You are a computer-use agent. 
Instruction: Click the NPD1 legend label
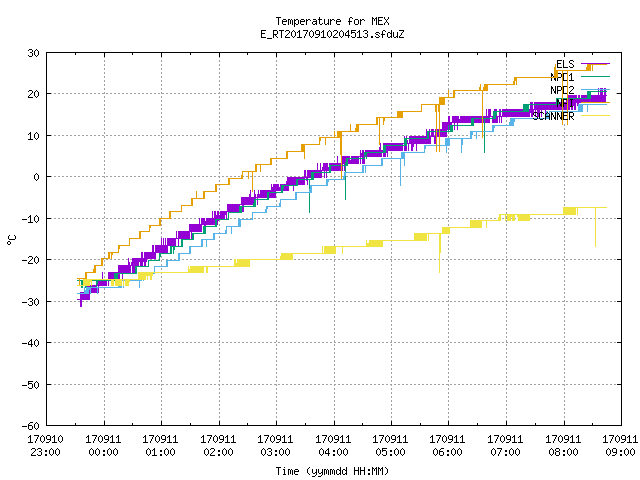coord(562,77)
